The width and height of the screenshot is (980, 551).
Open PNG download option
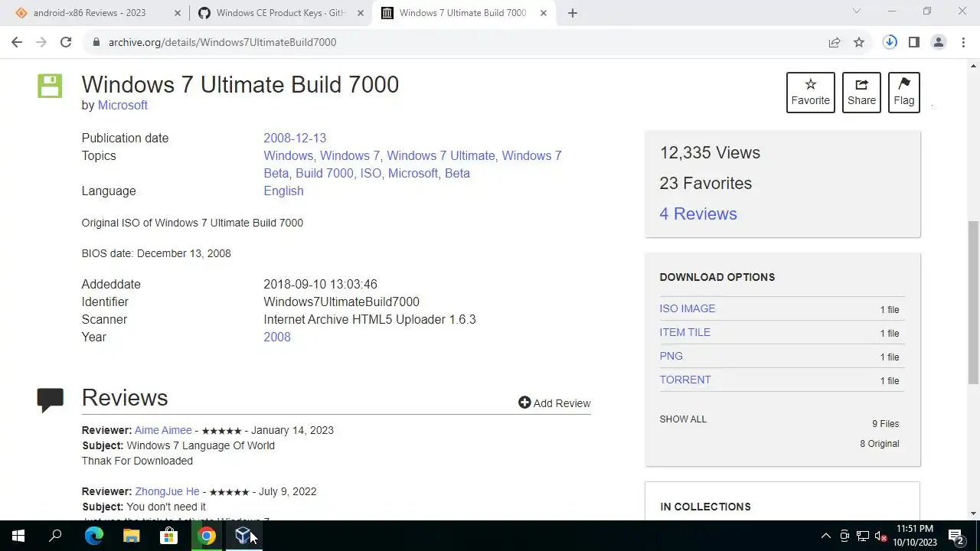click(x=671, y=356)
